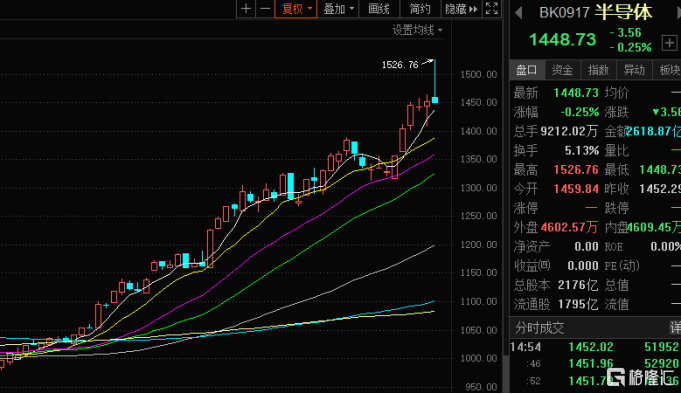Expand the 叠加 overlay dropdown

pos(338,9)
